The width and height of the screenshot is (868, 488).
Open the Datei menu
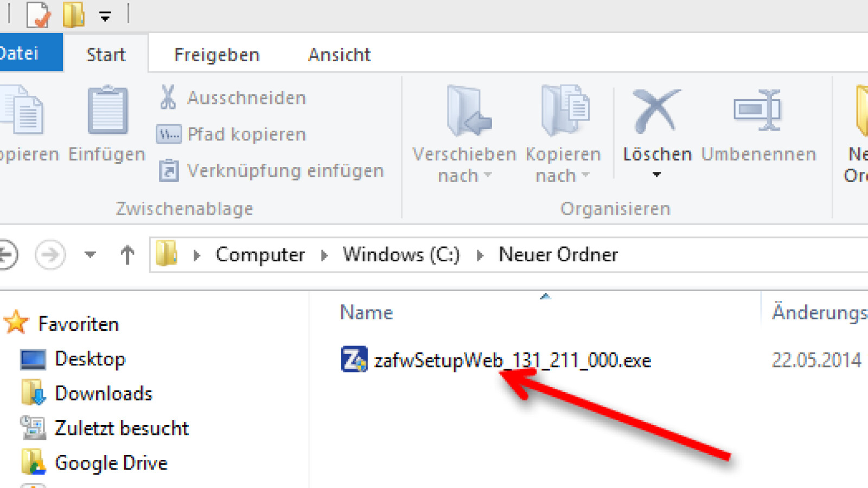tap(22, 53)
